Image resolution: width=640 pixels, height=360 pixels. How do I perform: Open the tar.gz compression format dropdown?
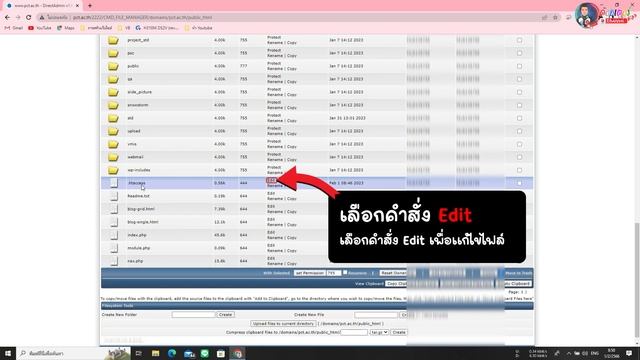point(379,332)
